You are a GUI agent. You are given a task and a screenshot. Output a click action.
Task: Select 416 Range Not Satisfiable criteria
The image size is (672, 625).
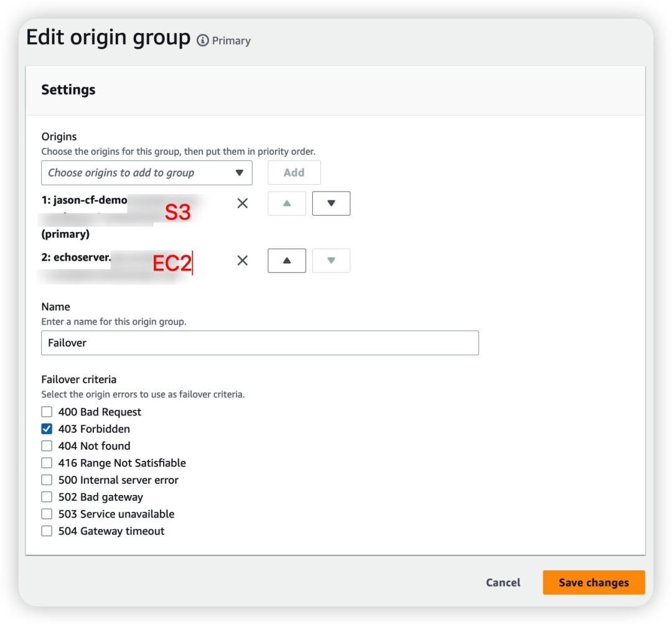coord(47,463)
